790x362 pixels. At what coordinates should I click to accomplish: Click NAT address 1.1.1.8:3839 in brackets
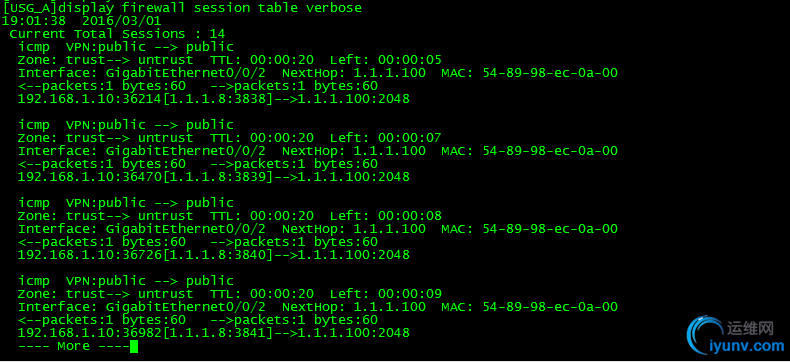(217, 177)
